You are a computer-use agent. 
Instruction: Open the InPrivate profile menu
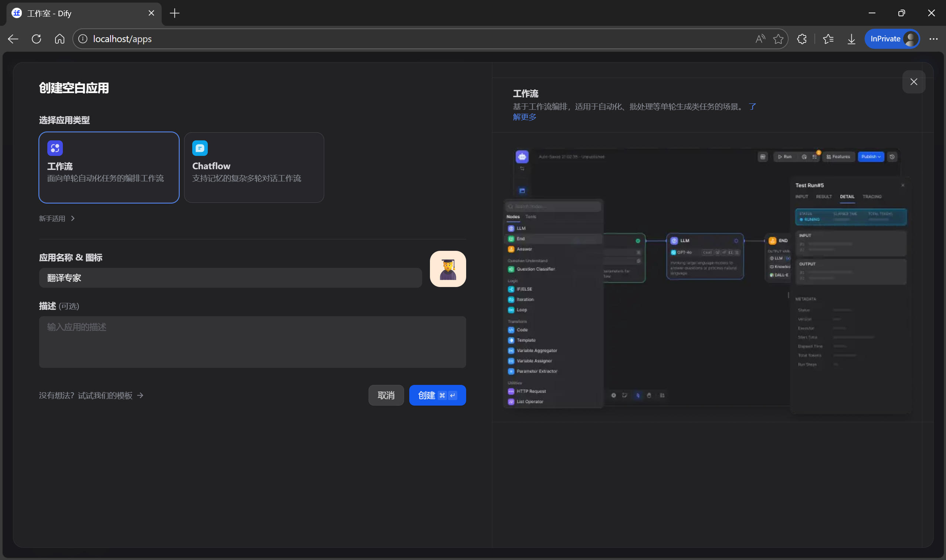pyautogui.click(x=892, y=39)
